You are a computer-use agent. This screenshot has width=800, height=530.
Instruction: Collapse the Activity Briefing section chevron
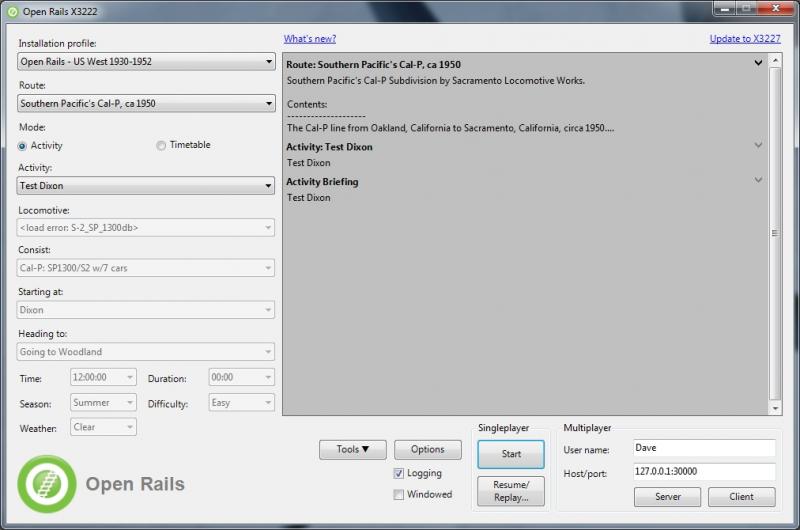click(x=758, y=180)
